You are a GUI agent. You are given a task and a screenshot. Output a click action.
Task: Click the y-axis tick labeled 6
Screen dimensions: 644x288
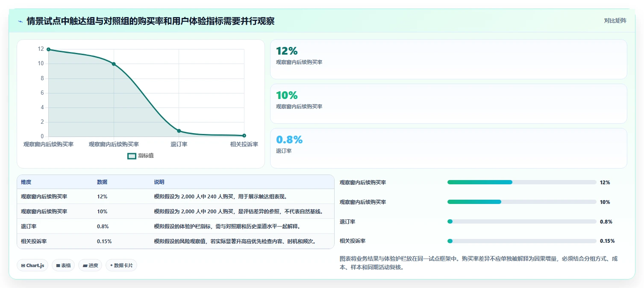click(42, 93)
